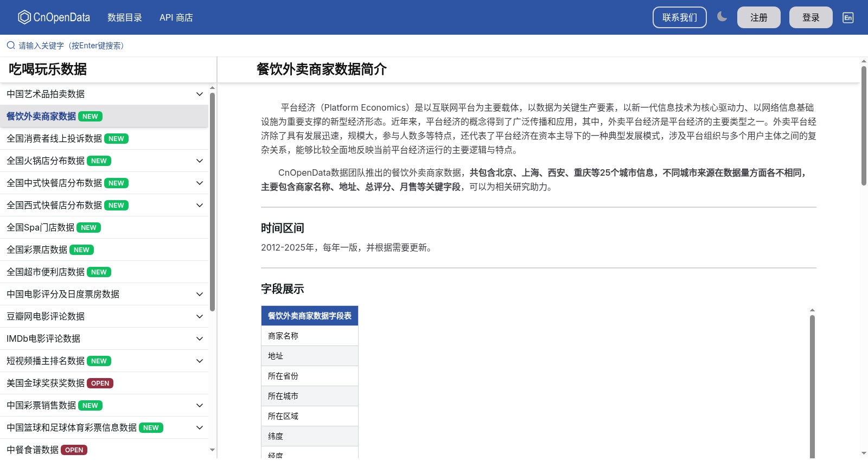Image resolution: width=868 pixels, height=467 pixels.
Task: Click the sidebar scroll-down arrow
Action: tap(212, 450)
